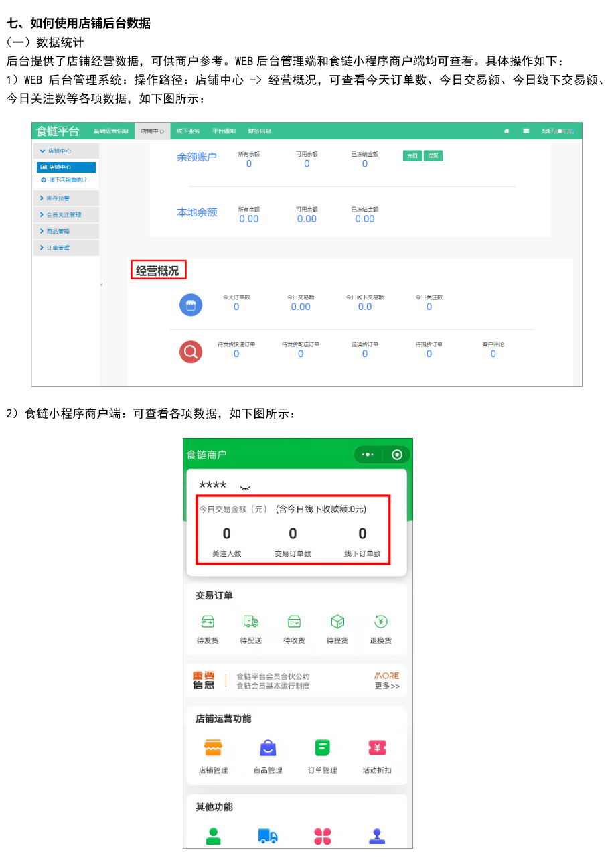Tap the 退换货 returns icon
The image size is (616, 866).
tap(381, 622)
